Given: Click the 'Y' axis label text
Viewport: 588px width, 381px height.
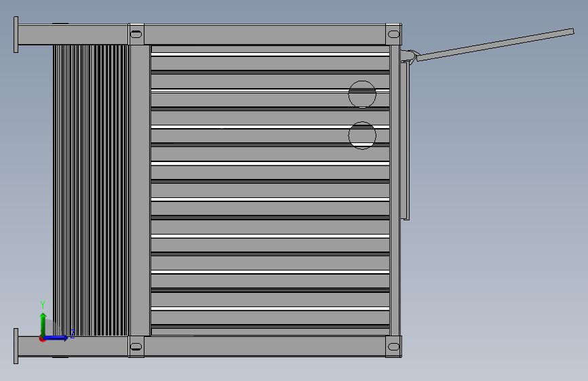Looking at the screenshot, I should coord(43,305).
